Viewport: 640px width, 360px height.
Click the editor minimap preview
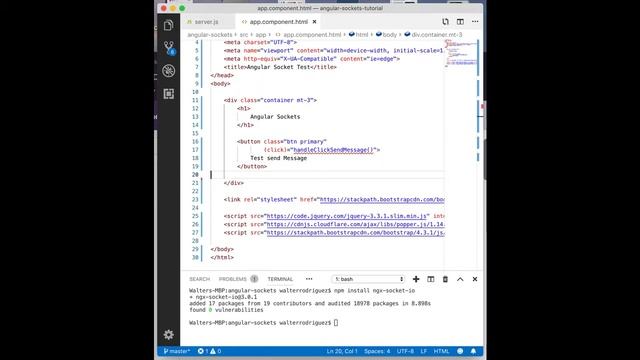(x=460, y=53)
